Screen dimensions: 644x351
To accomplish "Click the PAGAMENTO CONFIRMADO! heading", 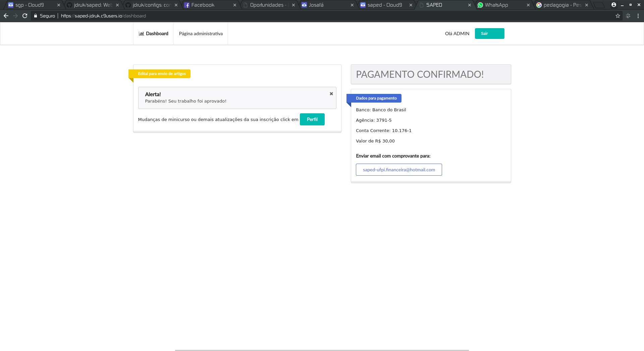I will (420, 74).
